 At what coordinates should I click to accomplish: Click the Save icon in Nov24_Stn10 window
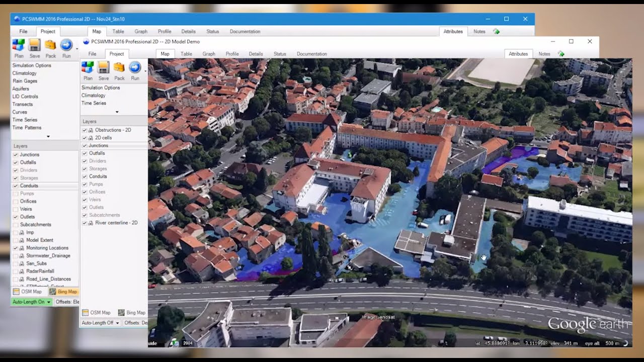click(35, 45)
